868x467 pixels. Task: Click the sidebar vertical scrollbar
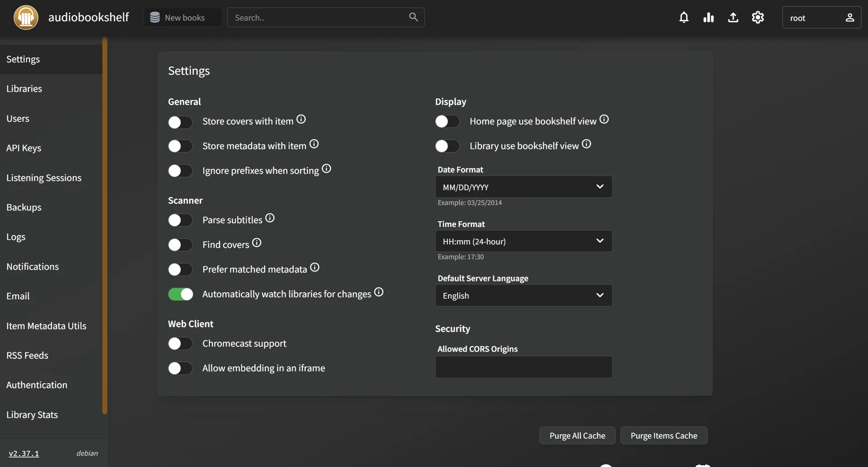tap(105, 226)
